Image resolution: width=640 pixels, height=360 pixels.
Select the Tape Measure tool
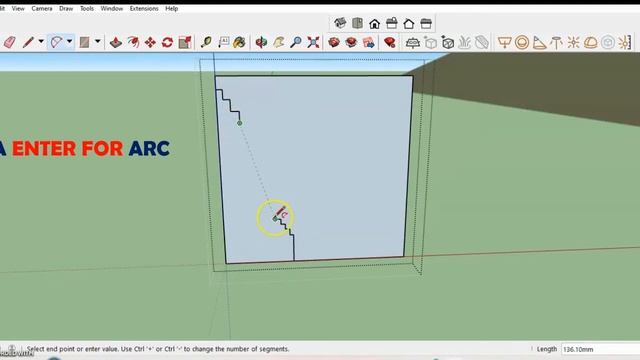coord(206,42)
